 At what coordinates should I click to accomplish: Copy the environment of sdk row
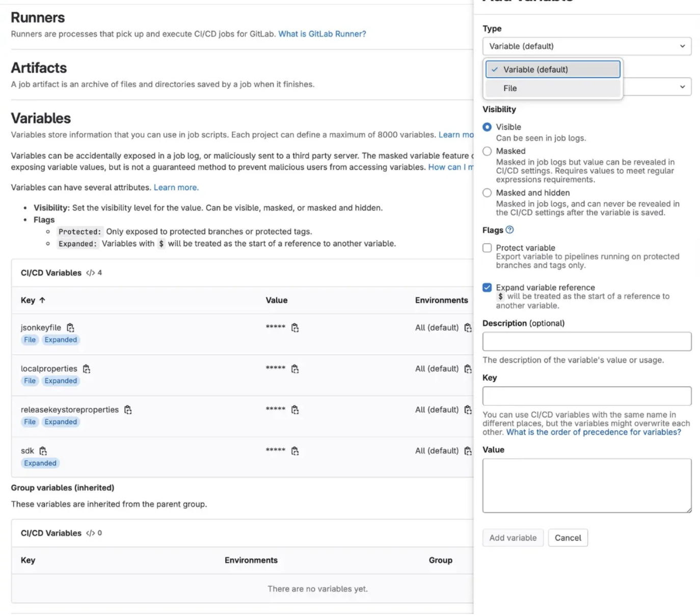click(x=468, y=451)
